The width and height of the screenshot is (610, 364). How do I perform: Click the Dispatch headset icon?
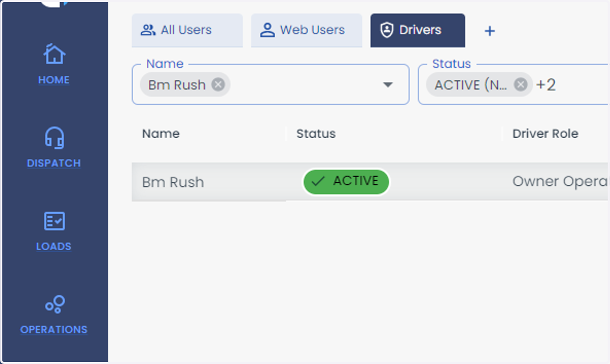tap(54, 137)
